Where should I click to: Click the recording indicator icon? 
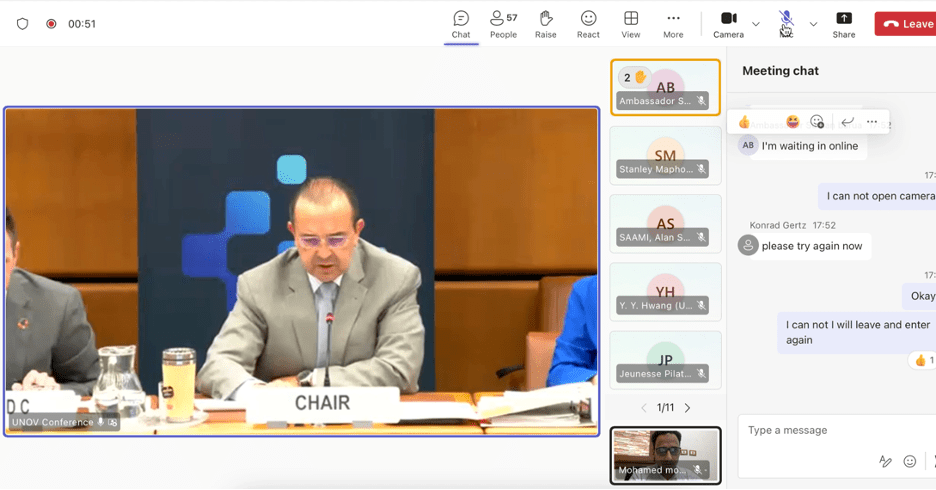pyautogui.click(x=51, y=24)
